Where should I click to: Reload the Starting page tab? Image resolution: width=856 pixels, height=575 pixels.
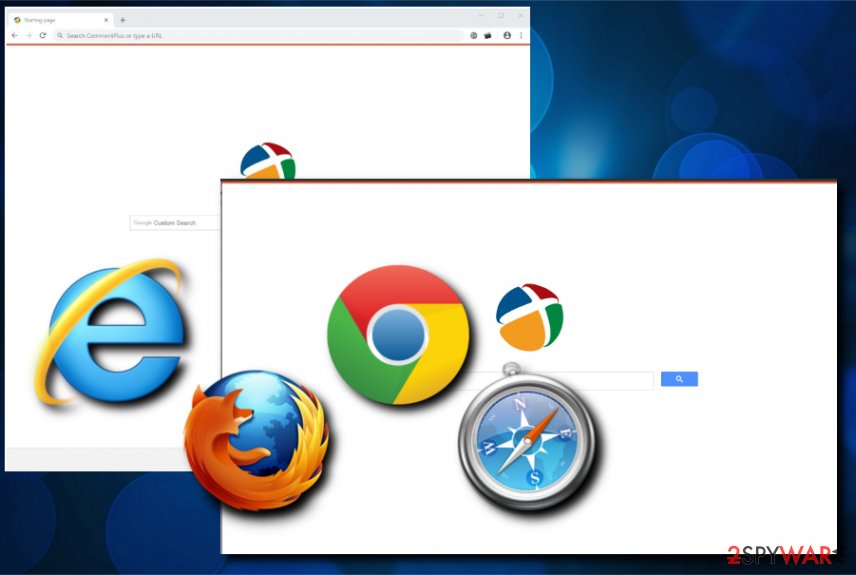click(43, 35)
